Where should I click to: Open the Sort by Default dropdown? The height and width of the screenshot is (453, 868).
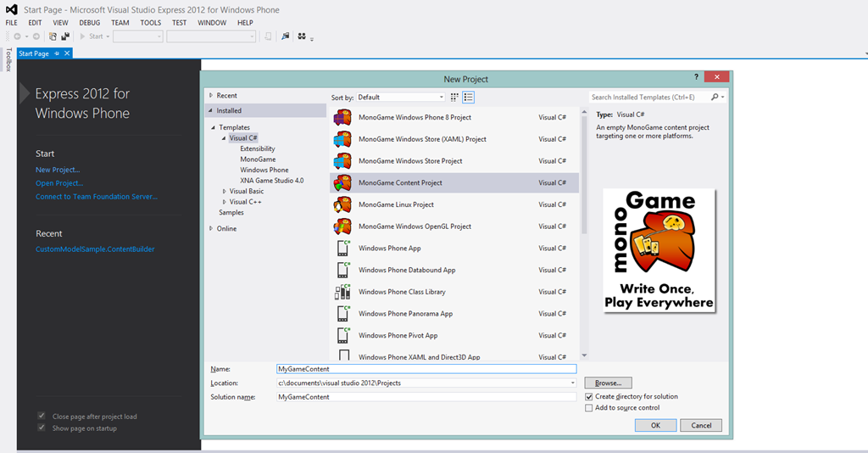tap(400, 97)
